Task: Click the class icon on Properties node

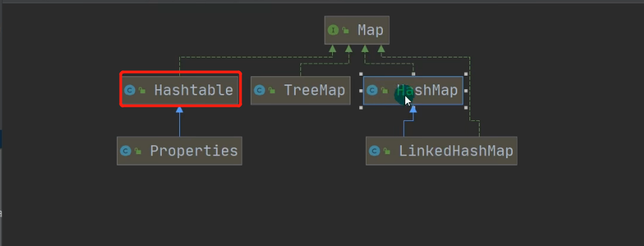Action: click(125, 151)
